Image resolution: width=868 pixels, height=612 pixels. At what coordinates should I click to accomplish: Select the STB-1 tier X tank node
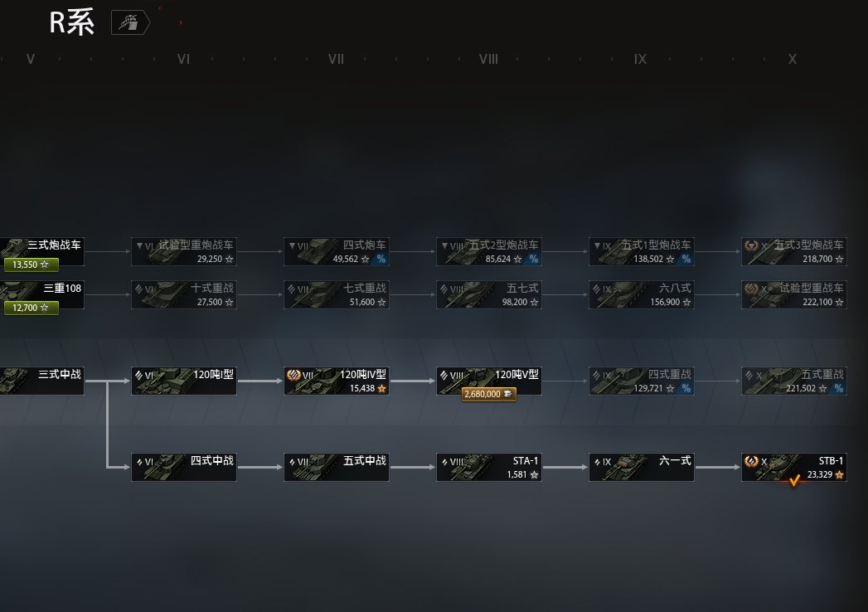[794, 468]
